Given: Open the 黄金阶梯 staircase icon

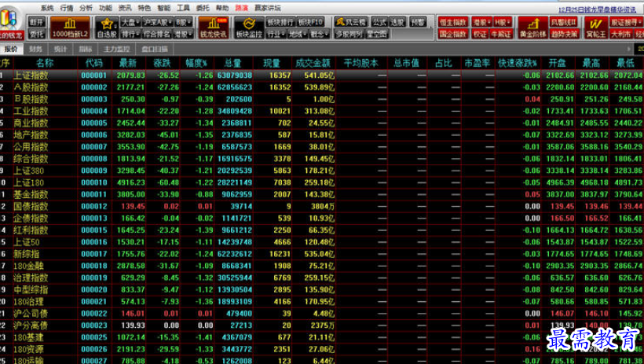Looking at the screenshot, I should 532,28.
